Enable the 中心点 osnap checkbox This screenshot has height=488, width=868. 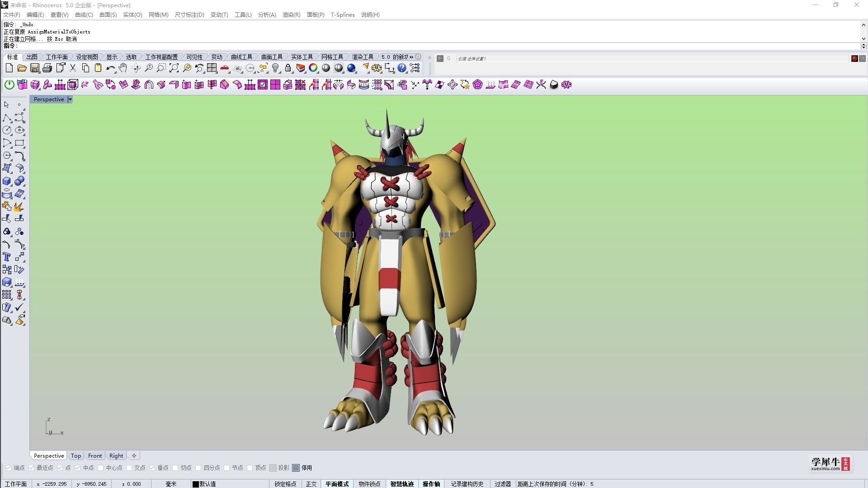(x=100, y=468)
